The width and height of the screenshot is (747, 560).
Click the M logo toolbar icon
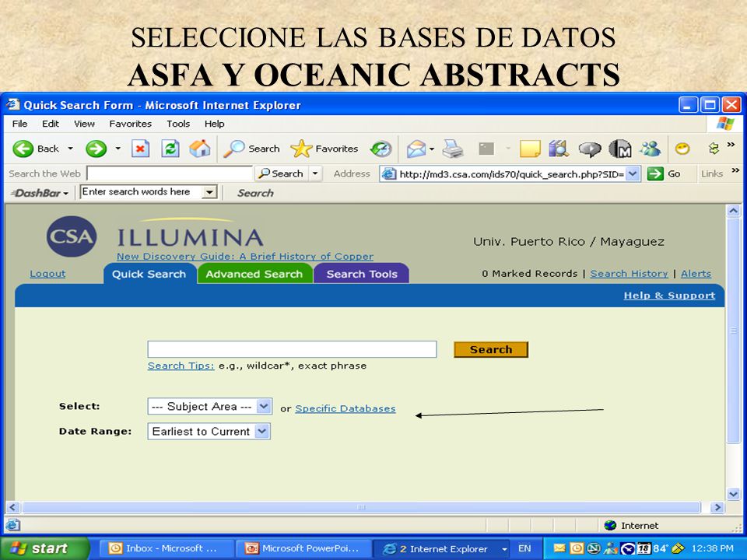point(620,149)
